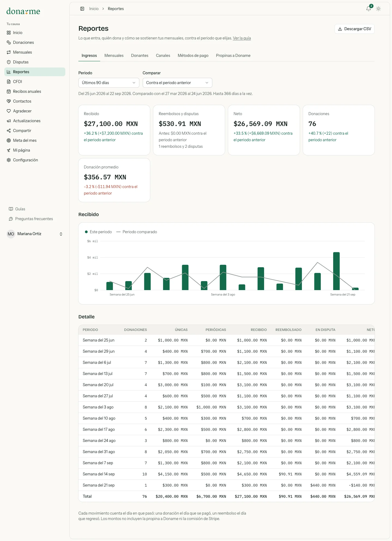Follow the Ver la guía link
This screenshot has height=541, width=392.
(242, 38)
